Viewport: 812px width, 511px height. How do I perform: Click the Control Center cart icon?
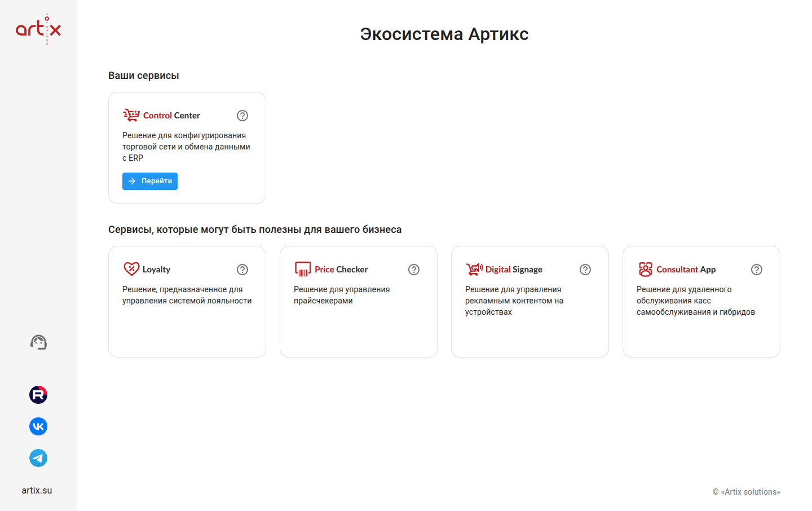[x=131, y=115]
